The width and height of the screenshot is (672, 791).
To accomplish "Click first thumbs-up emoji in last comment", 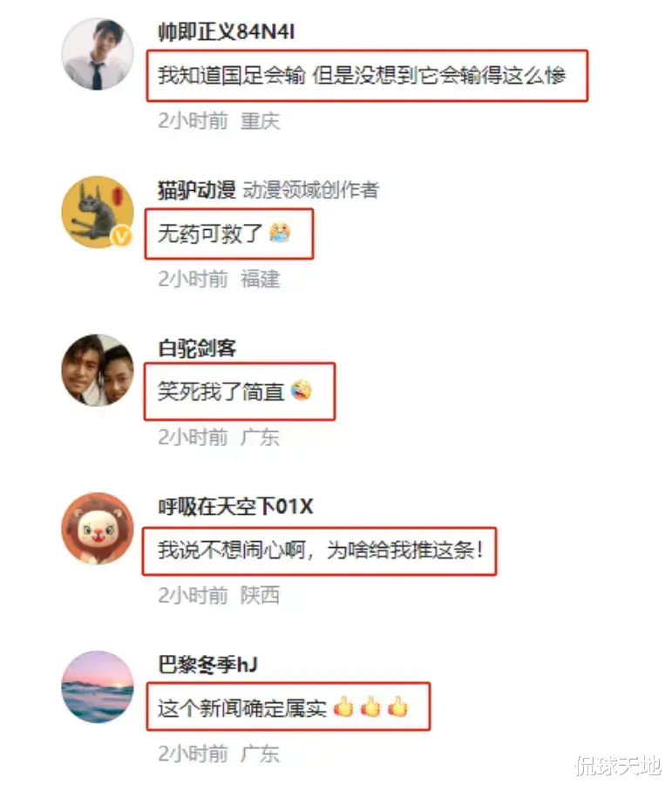I will (343, 706).
